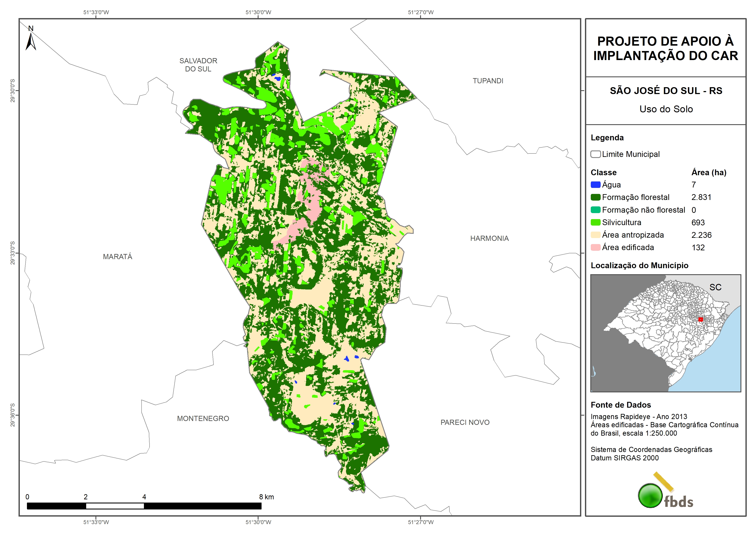The width and height of the screenshot is (756, 534).
Task: Select the Água blue legend swatch
Action: [x=595, y=185]
